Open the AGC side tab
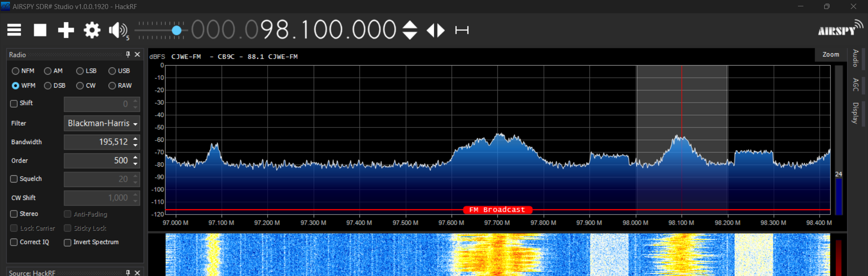The height and width of the screenshot is (276, 868). [855, 84]
